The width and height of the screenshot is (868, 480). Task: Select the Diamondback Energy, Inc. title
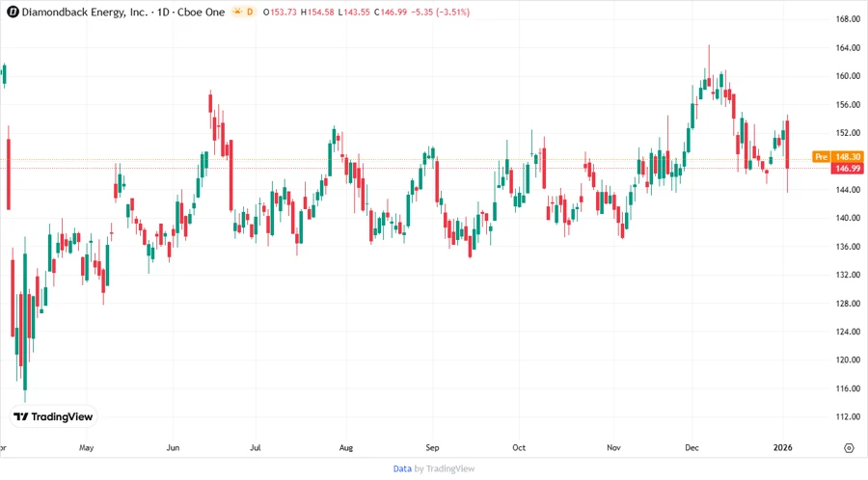point(85,13)
